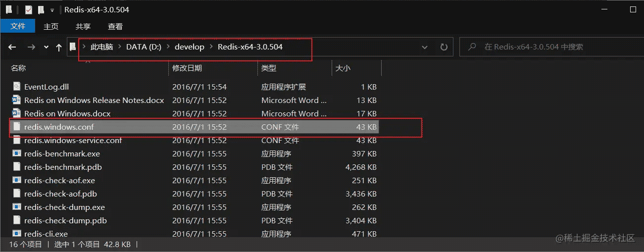Switch to the 共享 ribbon tab
Image resolution: width=644 pixels, height=252 pixels.
pos(83,26)
